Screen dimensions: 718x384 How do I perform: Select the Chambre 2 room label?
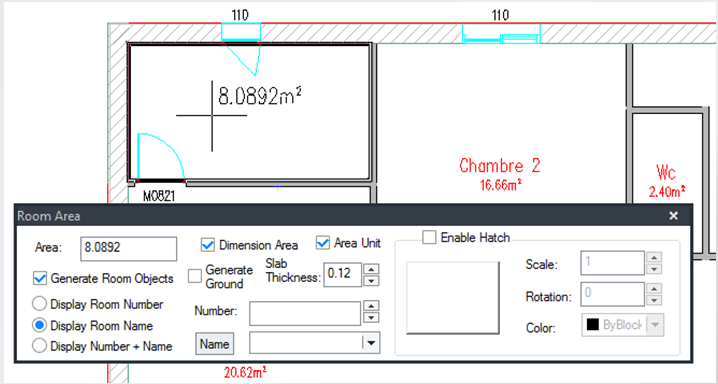pos(500,165)
